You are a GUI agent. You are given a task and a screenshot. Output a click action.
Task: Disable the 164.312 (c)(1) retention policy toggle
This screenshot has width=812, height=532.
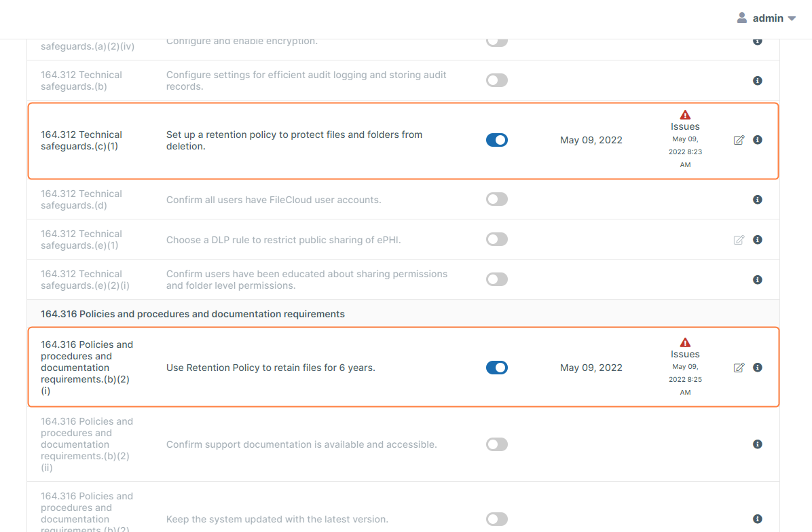tap(496, 140)
